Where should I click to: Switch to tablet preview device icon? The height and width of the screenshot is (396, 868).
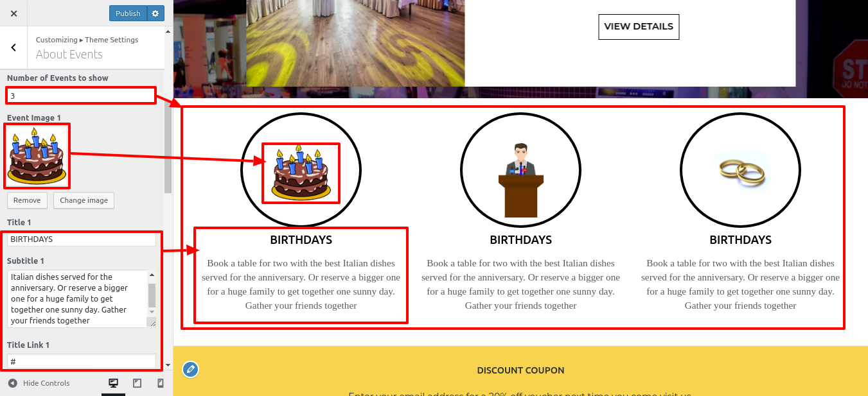(137, 383)
